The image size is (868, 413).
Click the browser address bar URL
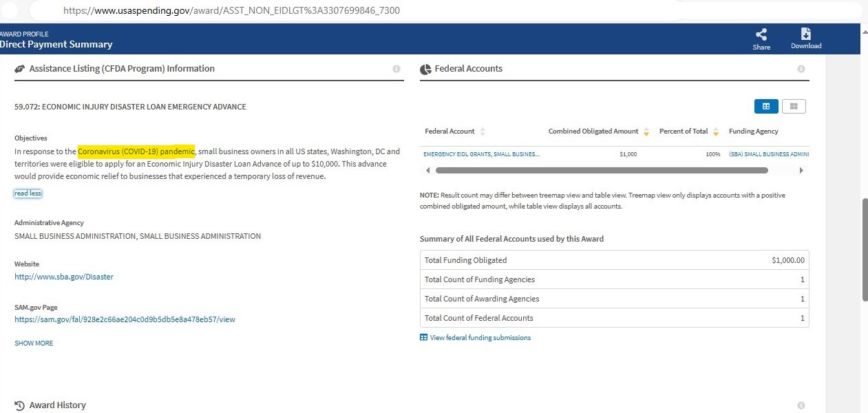click(x=231, y=11)
